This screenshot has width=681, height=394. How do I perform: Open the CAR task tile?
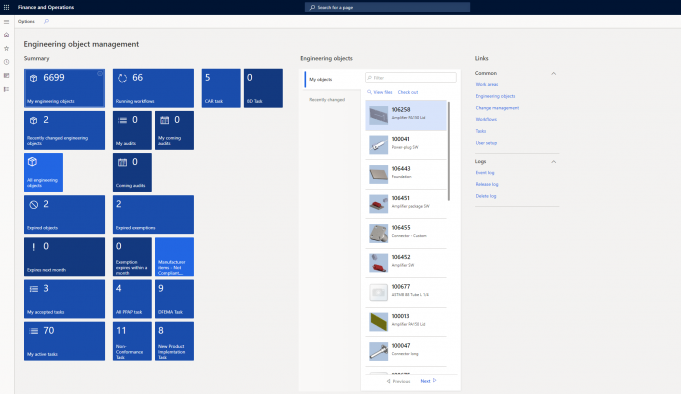[x=221, y=88]
